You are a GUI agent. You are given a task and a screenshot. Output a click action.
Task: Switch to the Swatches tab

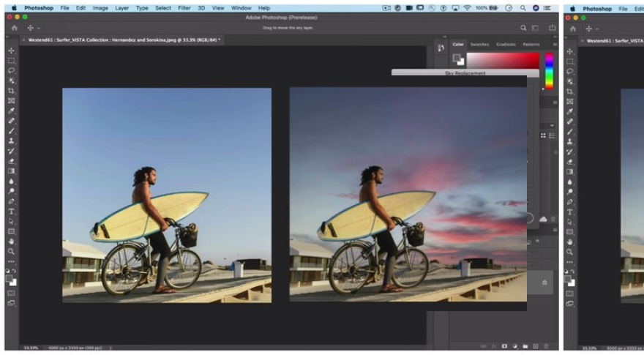click(479, 45)
